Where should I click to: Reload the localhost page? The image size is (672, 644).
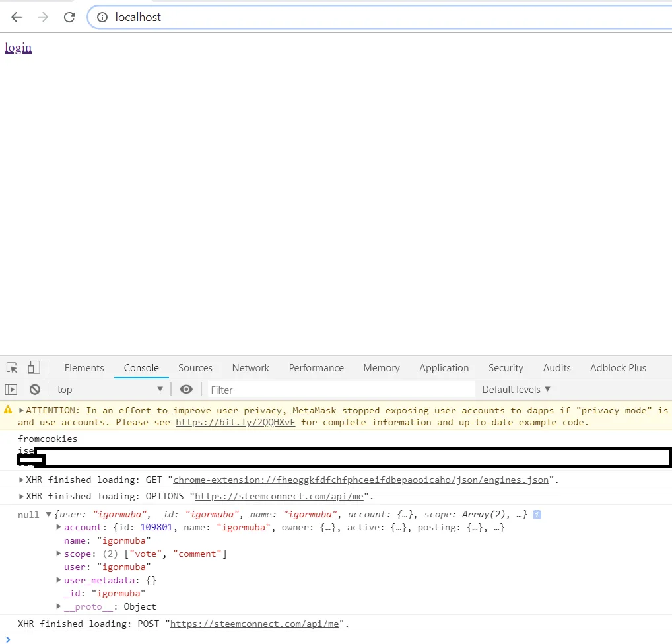[x=69, y=17]
